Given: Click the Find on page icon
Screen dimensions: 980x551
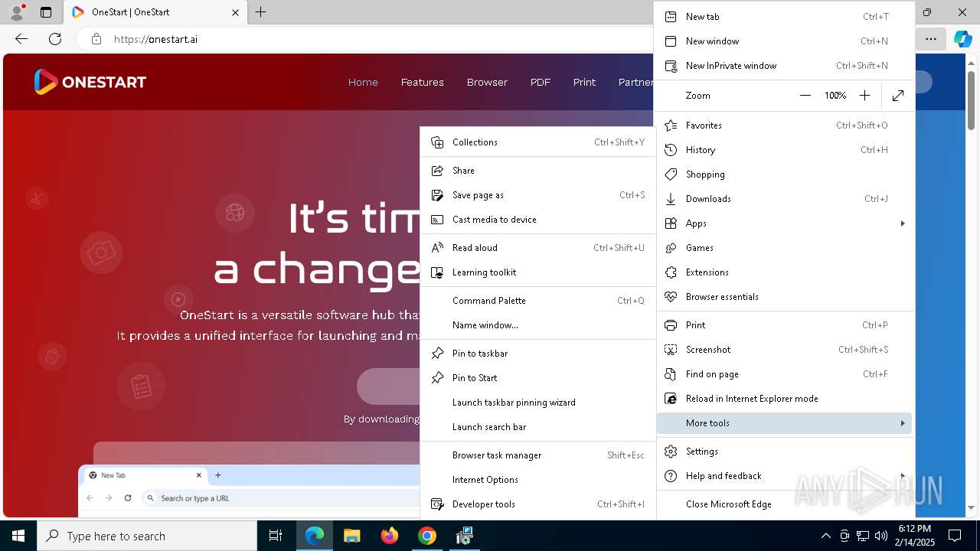Looking at the screenshot, I should (x=671, y=374).
